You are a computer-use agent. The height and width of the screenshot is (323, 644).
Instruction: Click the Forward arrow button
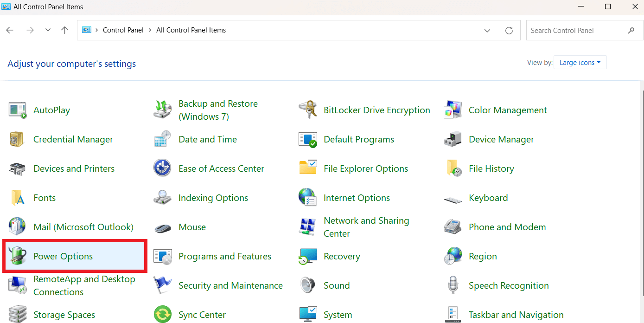[30, 30]
